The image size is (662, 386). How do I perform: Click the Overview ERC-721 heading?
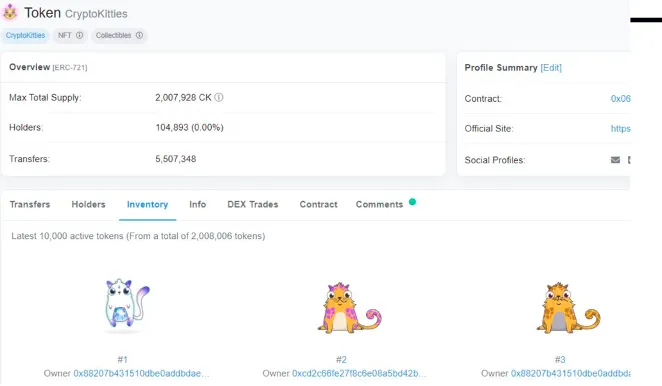(48, 67)
